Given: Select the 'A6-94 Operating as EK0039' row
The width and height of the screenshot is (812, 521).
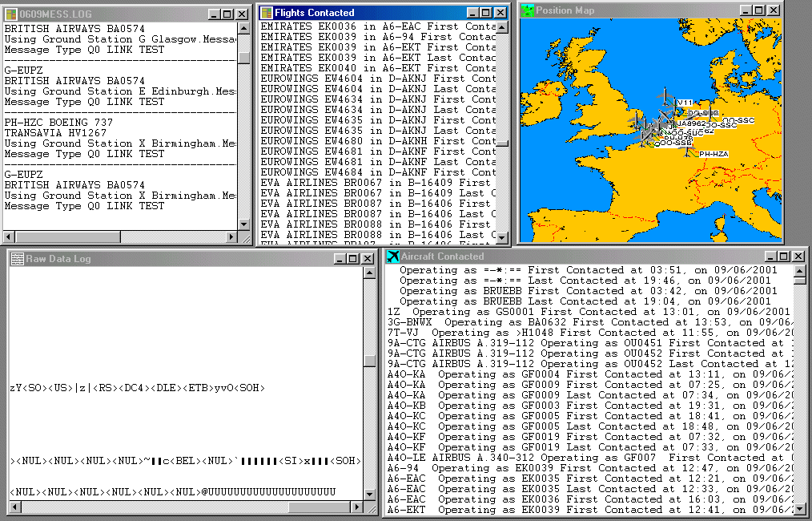Looking at the screenshot, I should coord(589,468).
